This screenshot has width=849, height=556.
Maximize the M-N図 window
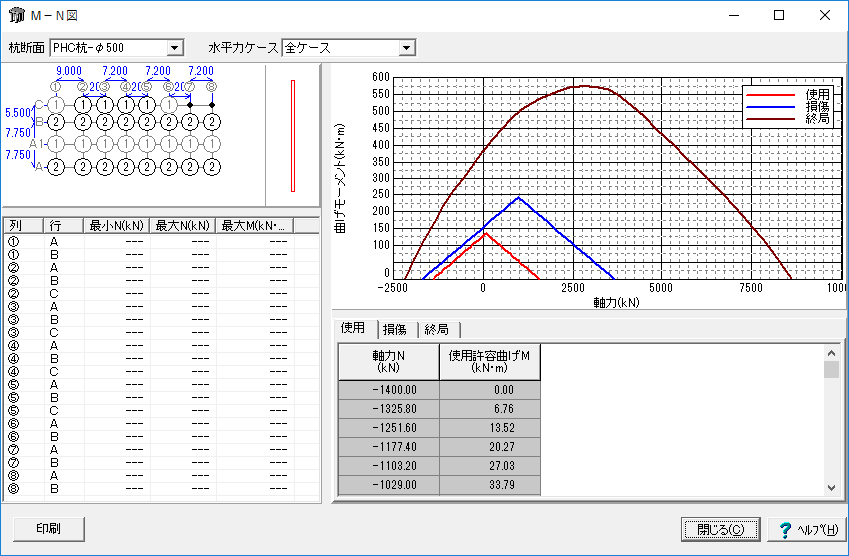tap(779, 15)
